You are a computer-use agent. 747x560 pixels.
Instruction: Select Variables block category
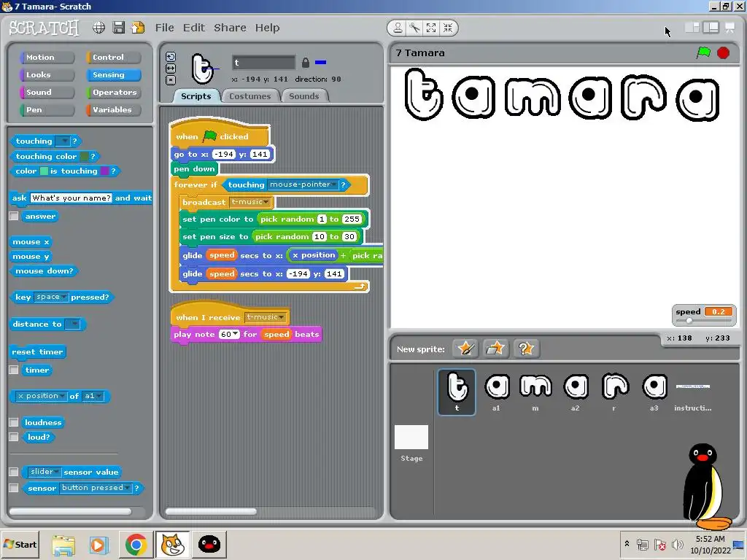point(113,109)
